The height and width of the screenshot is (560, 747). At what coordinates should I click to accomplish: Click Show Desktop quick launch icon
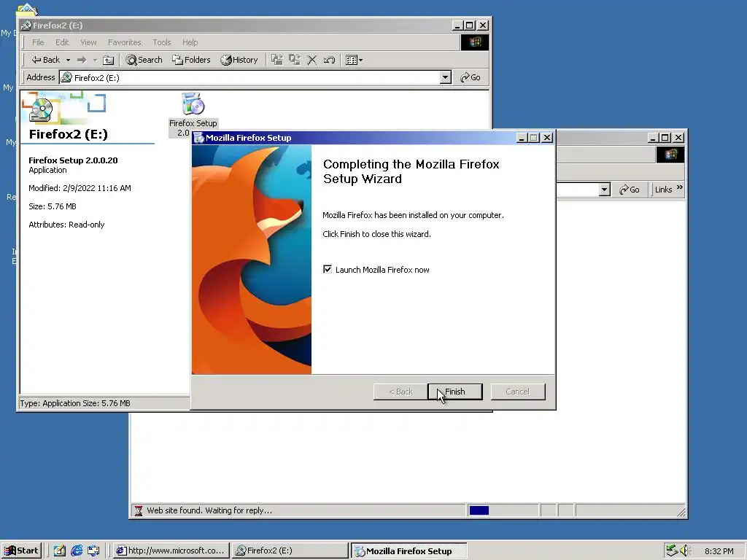[59, 551]
